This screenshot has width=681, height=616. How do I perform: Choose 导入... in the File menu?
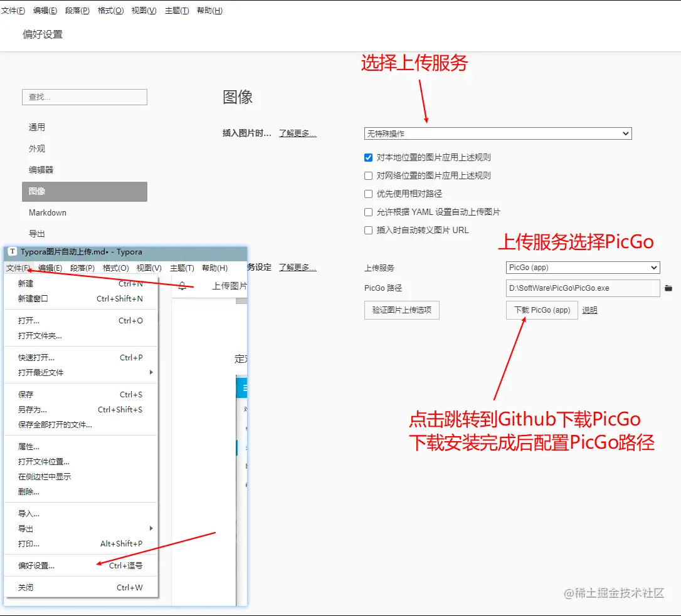pyautogui.click(x=80, y=514)
